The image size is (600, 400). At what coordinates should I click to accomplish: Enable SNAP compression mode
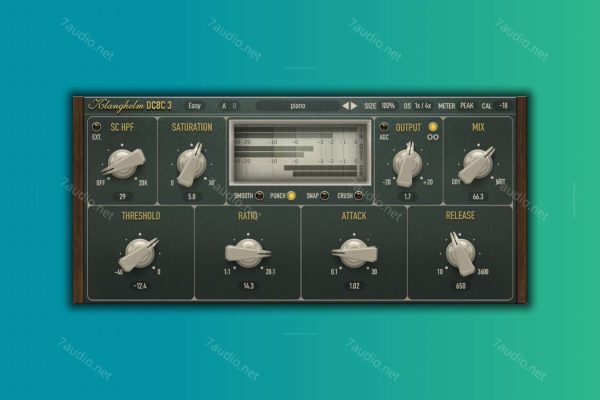(324, 196)
